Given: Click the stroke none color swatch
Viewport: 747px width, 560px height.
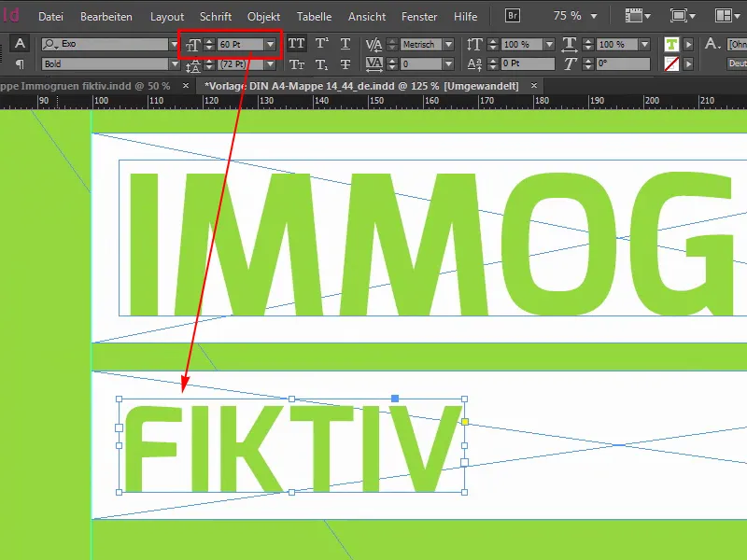Looking at the screenshot, I should pos(671,63).
